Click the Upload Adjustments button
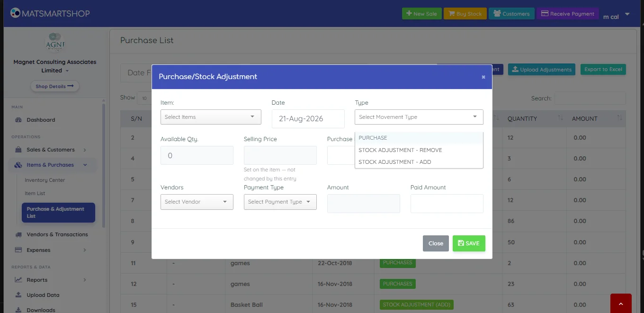Viewport: 644px width, 313px height. point(542,70)
